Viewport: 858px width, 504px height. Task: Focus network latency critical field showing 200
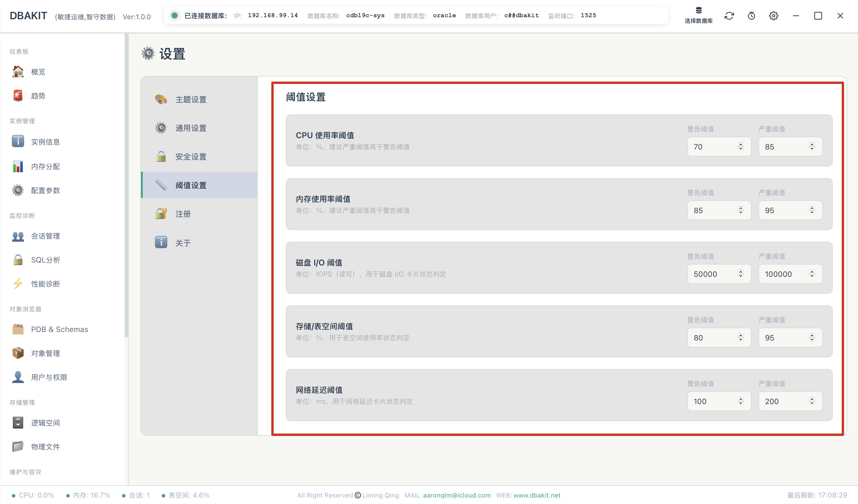coord(790,401)
